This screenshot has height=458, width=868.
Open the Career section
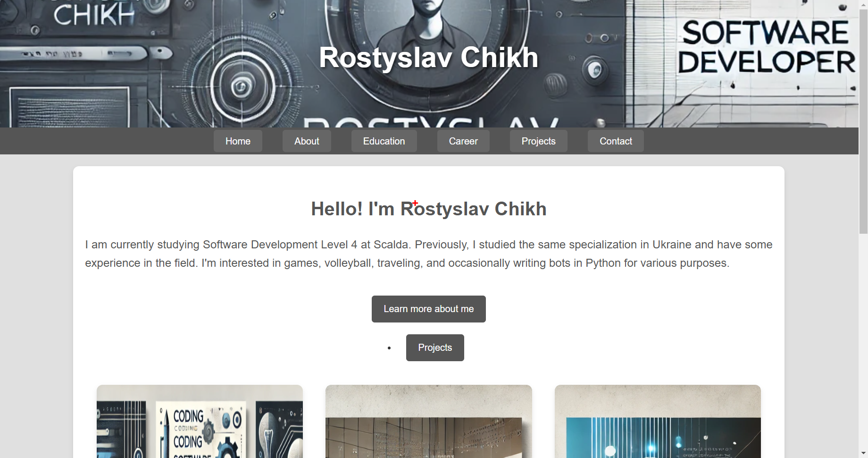coord(463,141)
